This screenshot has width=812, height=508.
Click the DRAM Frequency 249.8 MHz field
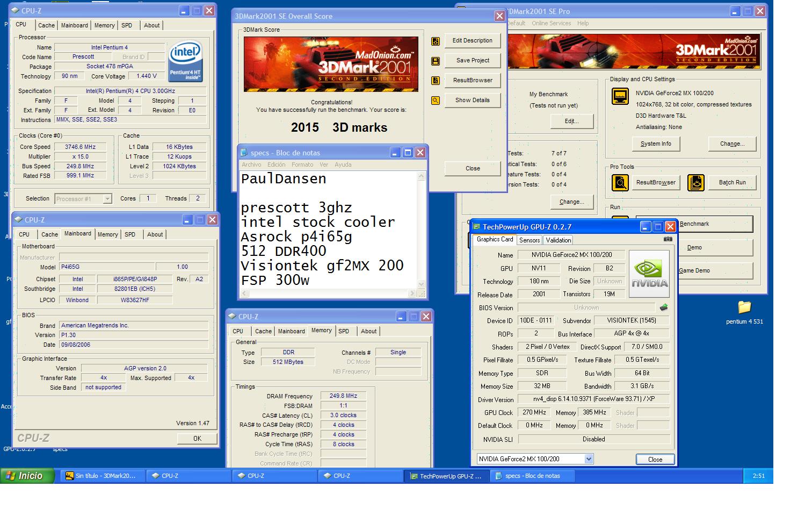point(344,396)
